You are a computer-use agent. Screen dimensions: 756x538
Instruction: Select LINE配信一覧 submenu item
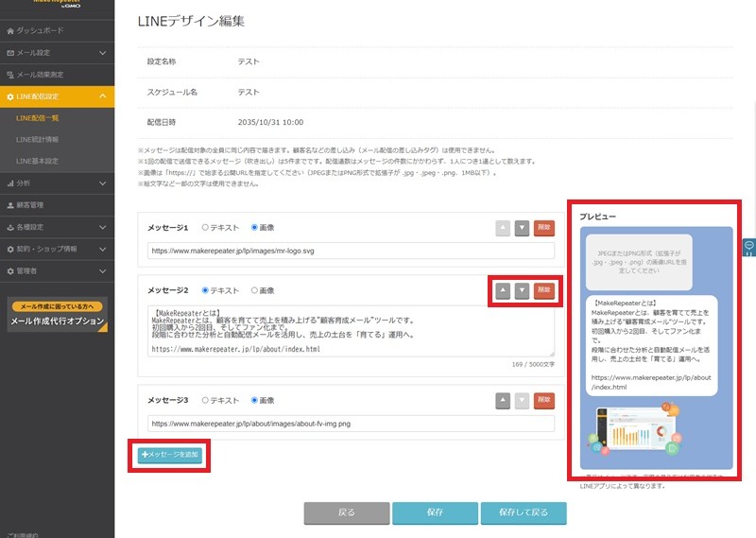(37, 118)
